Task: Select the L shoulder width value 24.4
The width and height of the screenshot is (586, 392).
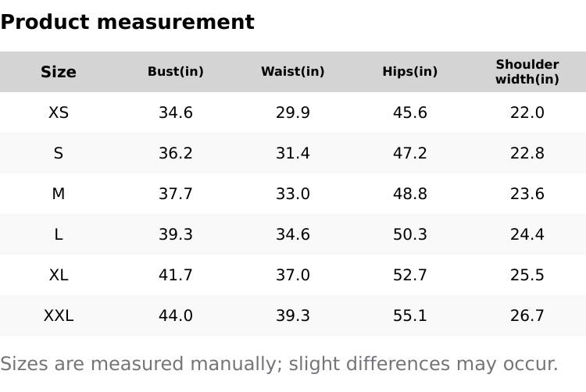Action: (527, 234)
